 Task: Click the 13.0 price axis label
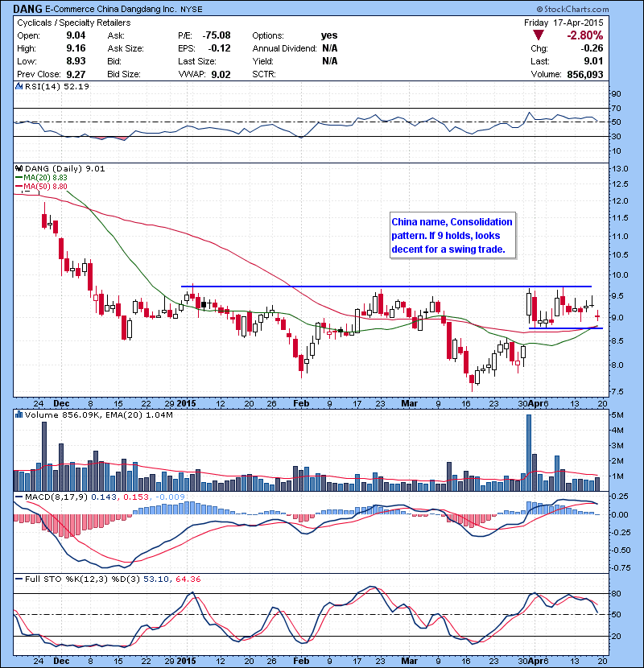(620, 169)
